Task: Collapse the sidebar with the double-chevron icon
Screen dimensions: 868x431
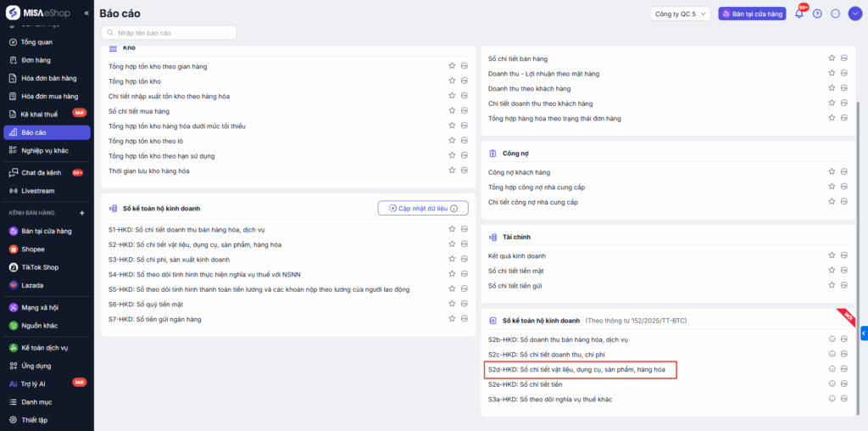Action: [86, 14]
